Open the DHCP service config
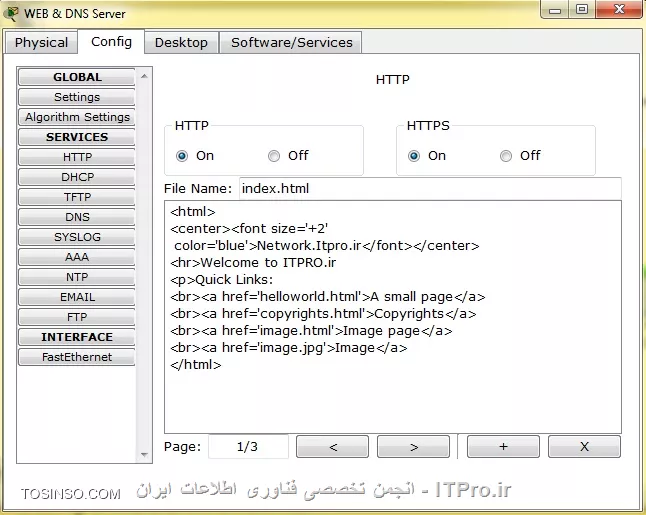The height and width of the screenshot is (515, 646). pos(77,177)
